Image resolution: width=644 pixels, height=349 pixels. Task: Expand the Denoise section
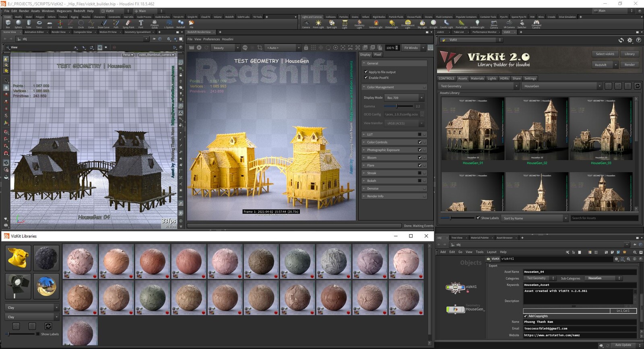click(x=394, y=188)
